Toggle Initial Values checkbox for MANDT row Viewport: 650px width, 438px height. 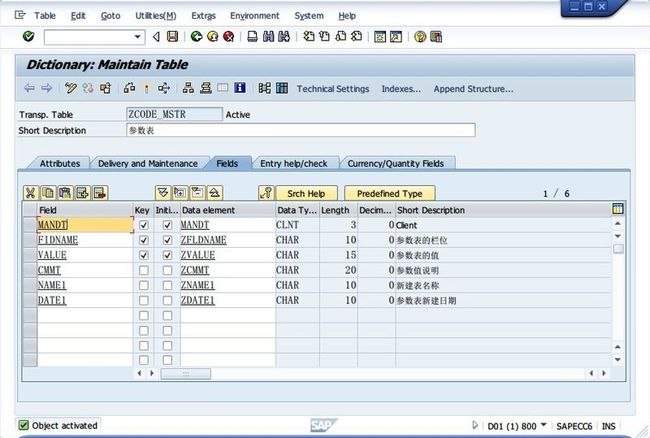click(x=167, y=225)
